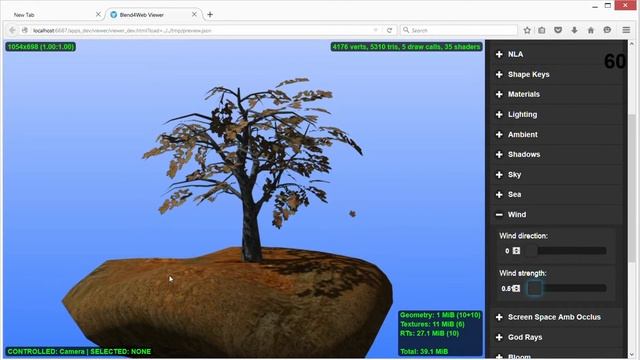Close the Blend4Web Viewer tab

pyautogui.click(x=194, y=14)
